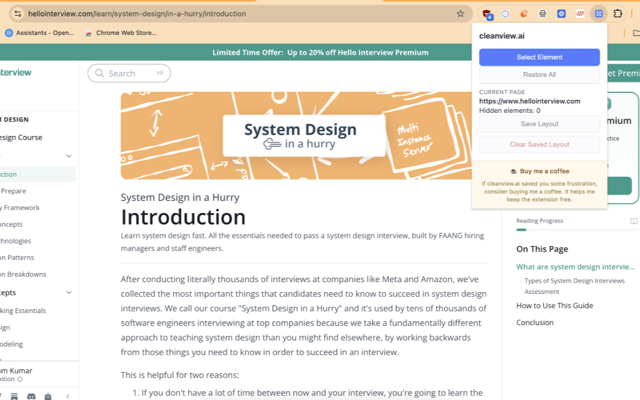Click the System Design in a Hurry banner image
The height and width of the screenshot is (400, 640).
point(296,136)
